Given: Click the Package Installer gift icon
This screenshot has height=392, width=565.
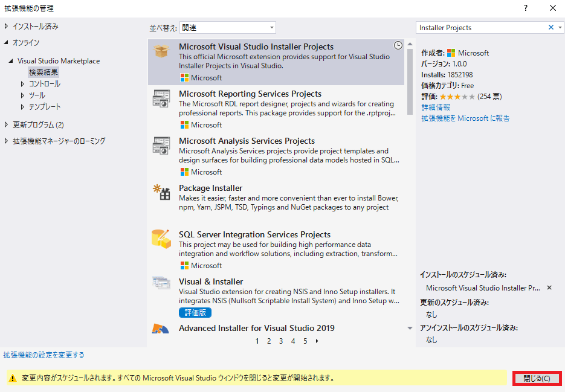Looking at the screenshot, I should coord(161,192).
